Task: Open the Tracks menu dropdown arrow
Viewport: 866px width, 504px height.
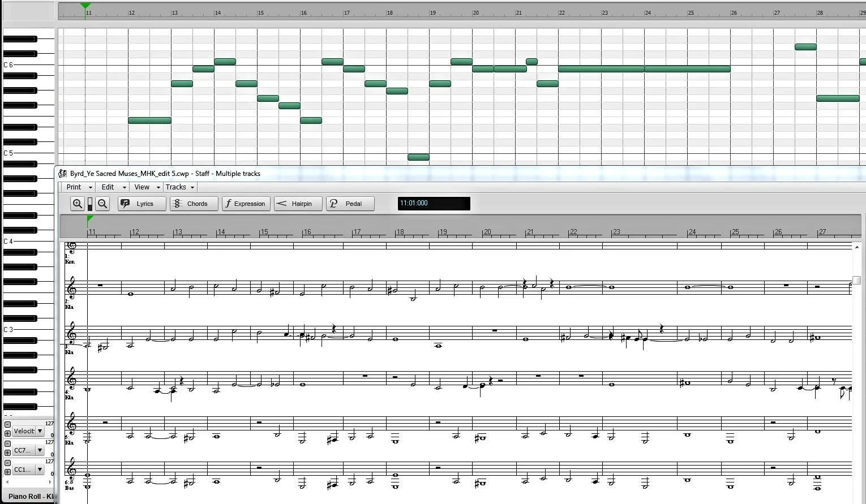Action: [191, 187]
